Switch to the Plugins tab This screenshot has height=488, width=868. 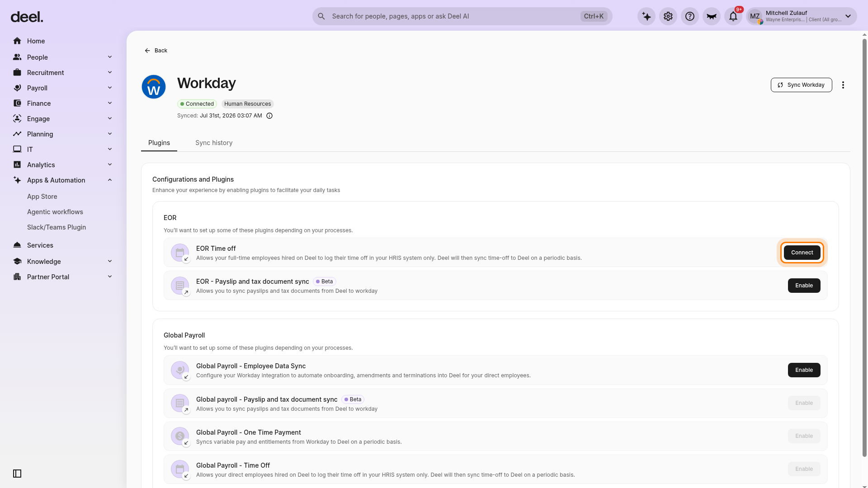[159, 143]
